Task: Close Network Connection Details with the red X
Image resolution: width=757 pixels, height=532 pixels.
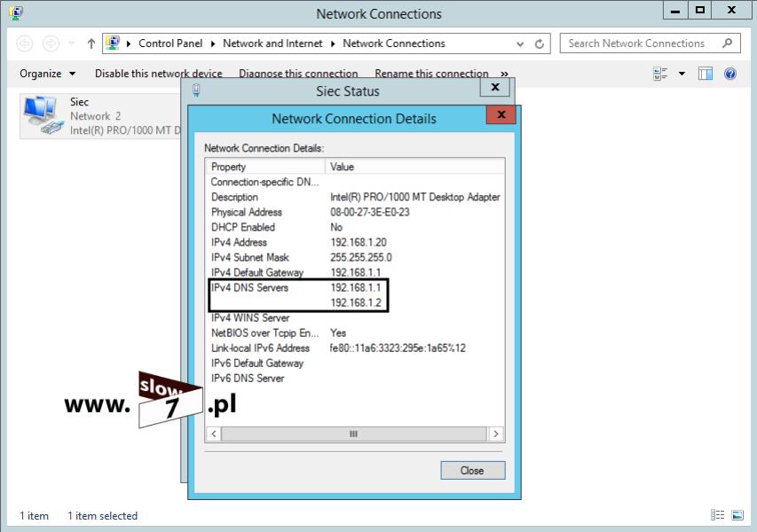Action: [x=501, y=114]
